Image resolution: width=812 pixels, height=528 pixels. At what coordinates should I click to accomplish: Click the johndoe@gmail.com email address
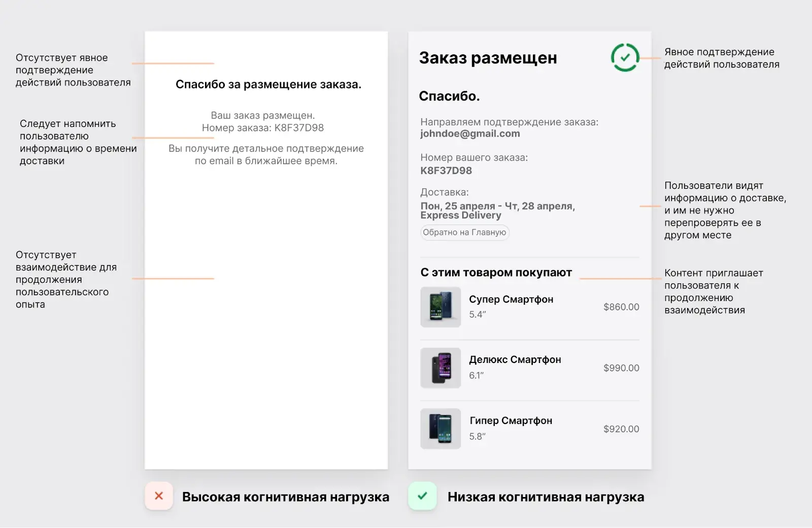click(470, 134)
